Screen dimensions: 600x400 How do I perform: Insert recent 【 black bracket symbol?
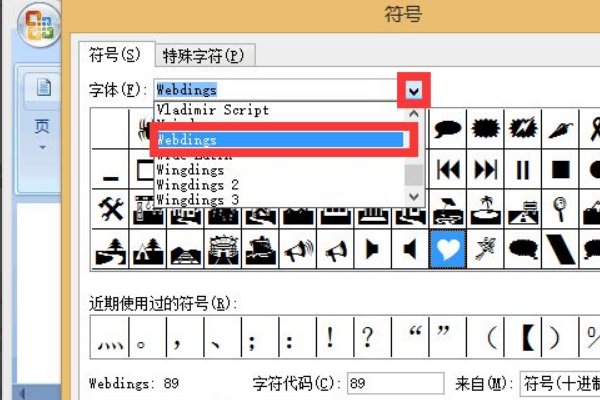(x=523, y=337)
